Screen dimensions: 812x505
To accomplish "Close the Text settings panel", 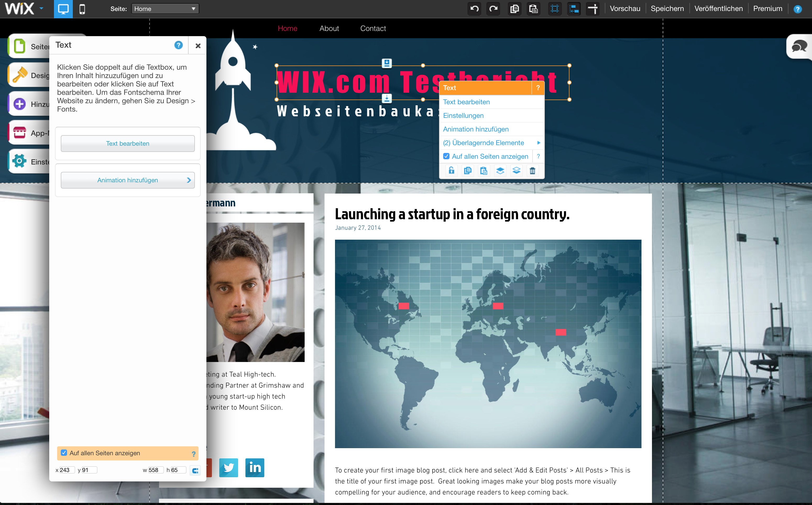I will (x=198, y=46).
